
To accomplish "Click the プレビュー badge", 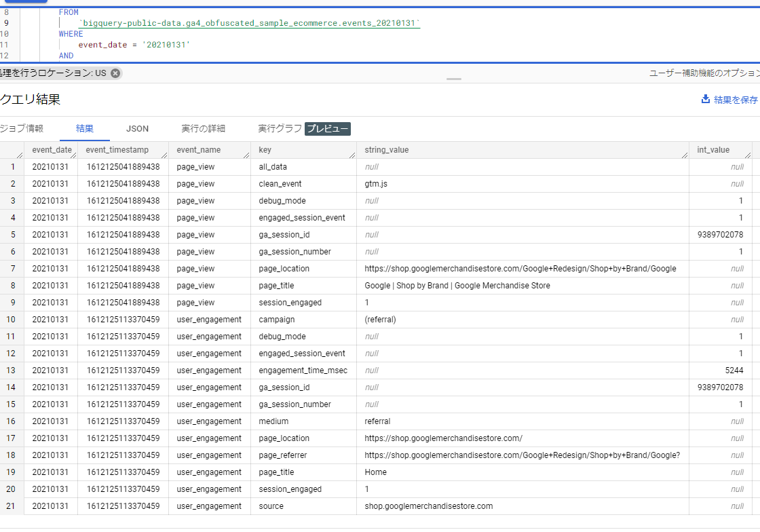I will click(x=328, y=129).
